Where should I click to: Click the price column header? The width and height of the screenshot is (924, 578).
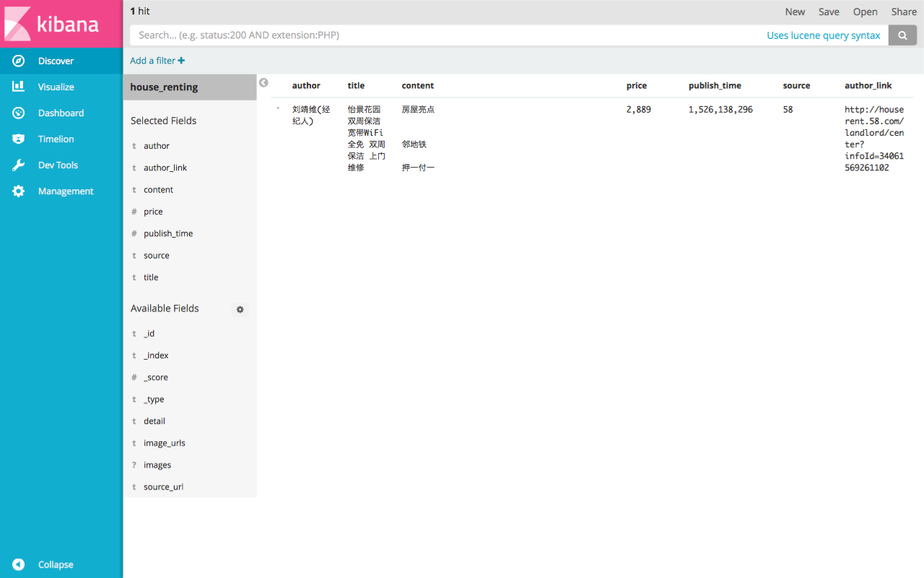pos(637,85)
